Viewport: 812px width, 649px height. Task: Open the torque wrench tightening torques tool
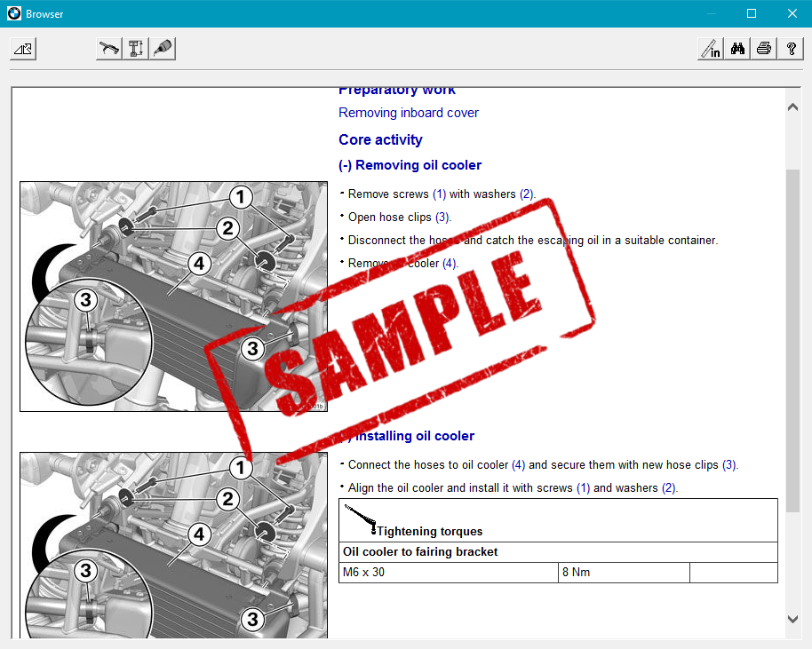click(x=109, y=49)
